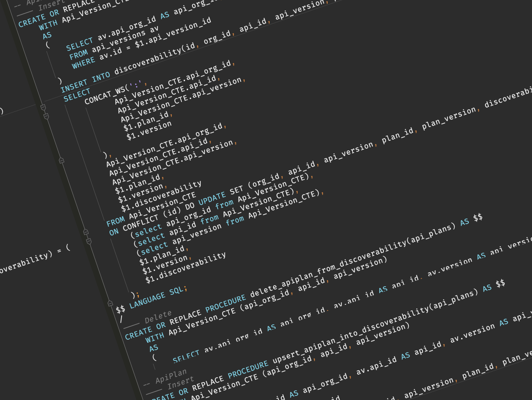Collapse the fold marker beside the CONCAT_WS line

pyautogui.click(x=46, y=116)
